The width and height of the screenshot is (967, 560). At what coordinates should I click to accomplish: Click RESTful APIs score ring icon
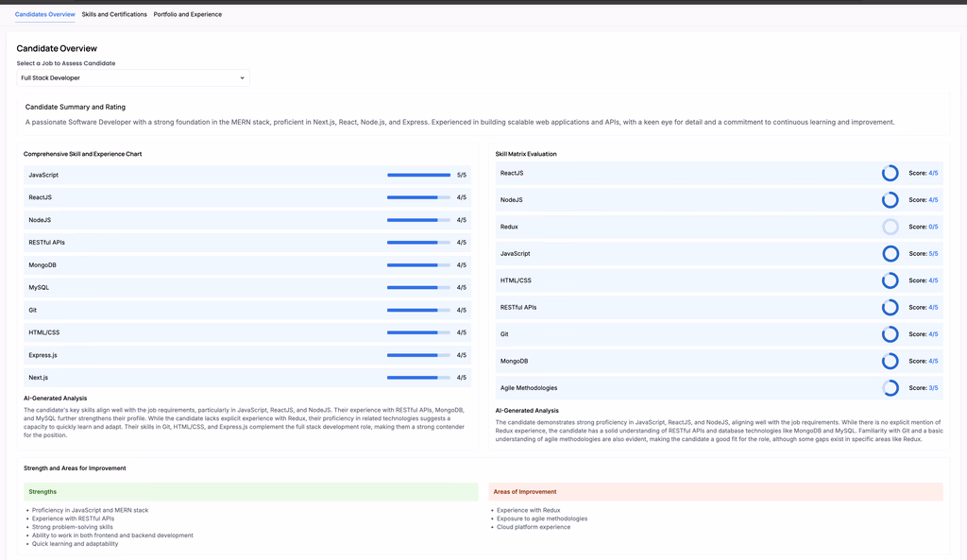890,307
